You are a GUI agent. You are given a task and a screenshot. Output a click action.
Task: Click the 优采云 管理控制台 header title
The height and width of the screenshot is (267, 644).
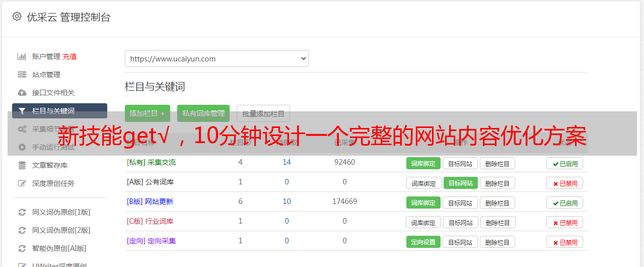(x=68, y=17)
